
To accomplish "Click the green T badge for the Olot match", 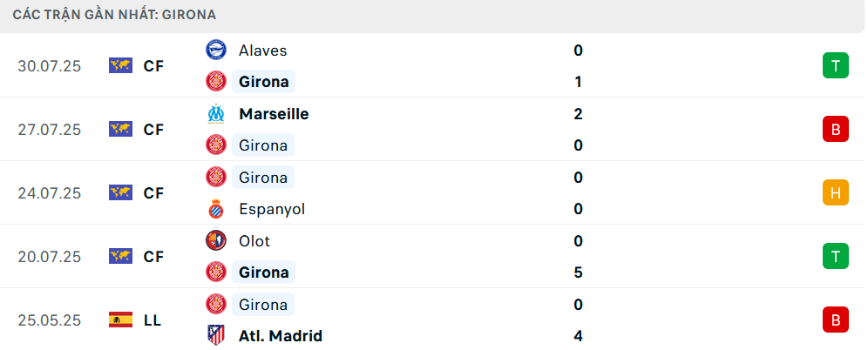I will 836,256.
